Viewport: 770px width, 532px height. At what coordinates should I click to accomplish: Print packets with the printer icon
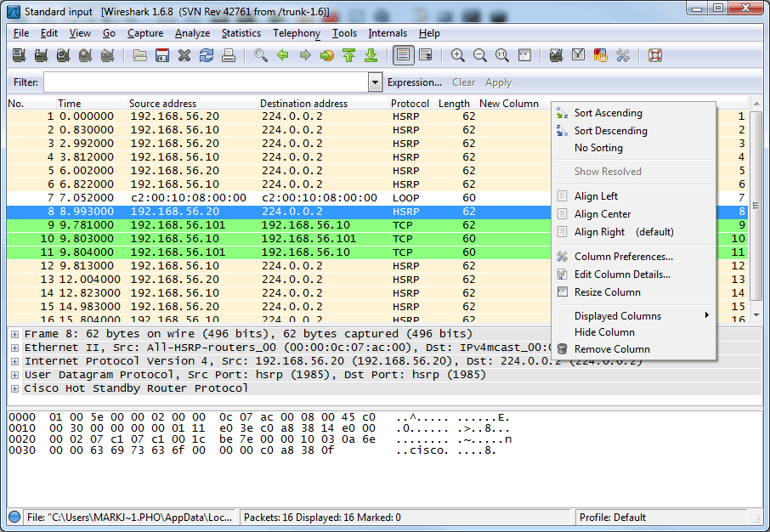coord(229,55)
